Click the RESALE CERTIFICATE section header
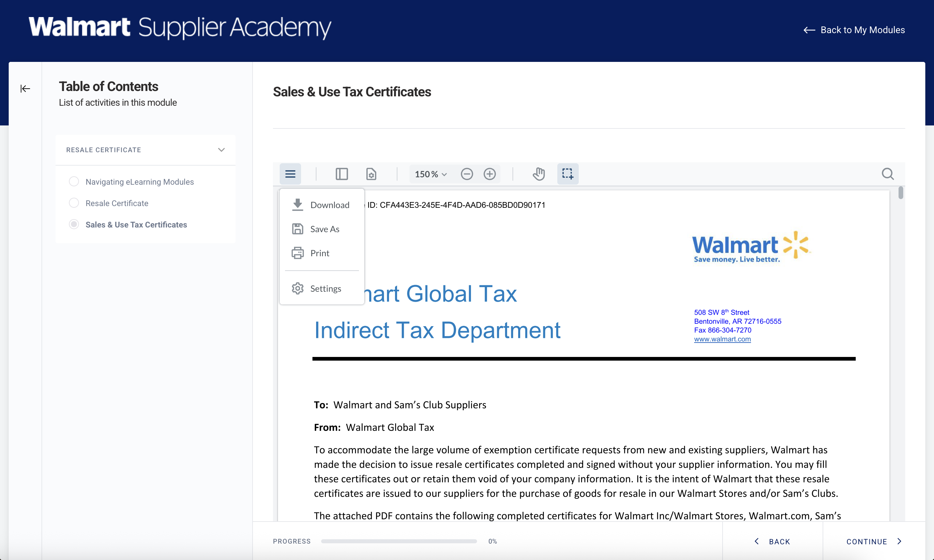 point(145,150)
